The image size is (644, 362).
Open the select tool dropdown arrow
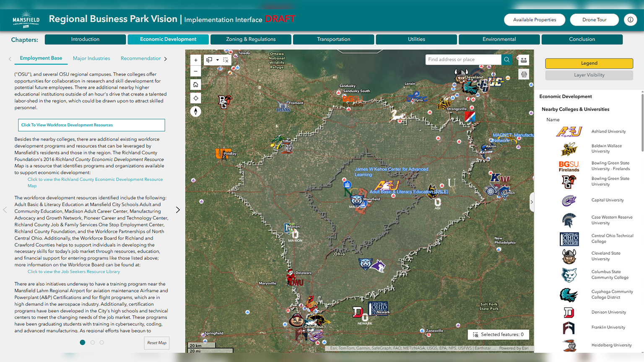click(218, 60)
